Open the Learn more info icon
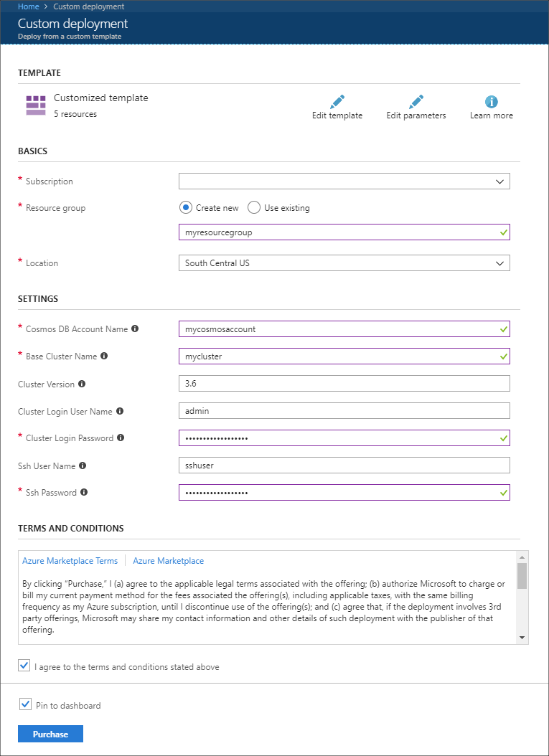549x756 pixels. [492, 101]
